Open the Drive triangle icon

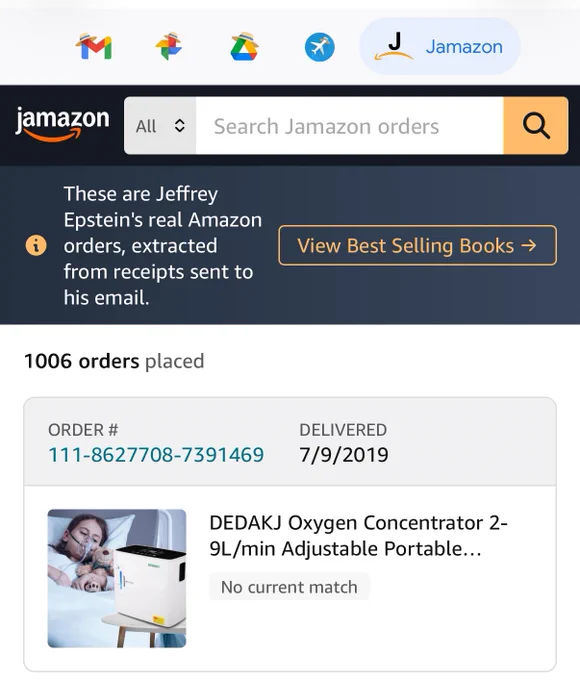(x=244, y=46)
